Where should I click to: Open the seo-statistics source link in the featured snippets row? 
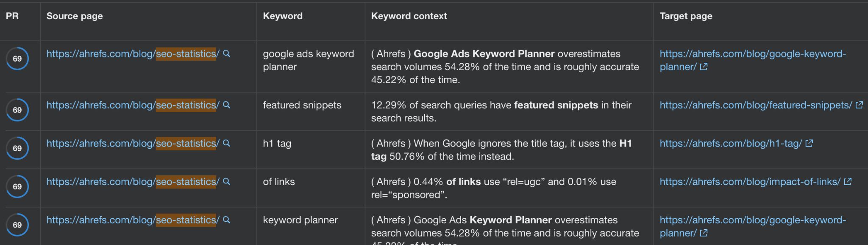(x=131, y=105)
